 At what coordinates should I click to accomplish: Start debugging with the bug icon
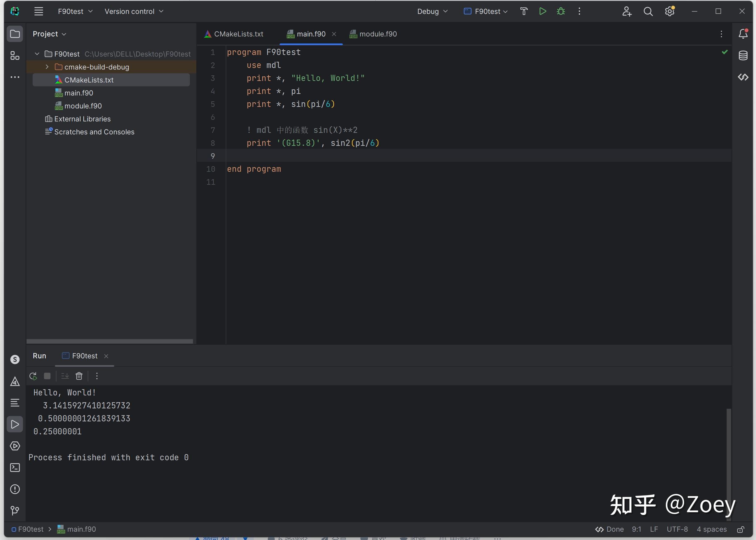(x=561, y=11)
